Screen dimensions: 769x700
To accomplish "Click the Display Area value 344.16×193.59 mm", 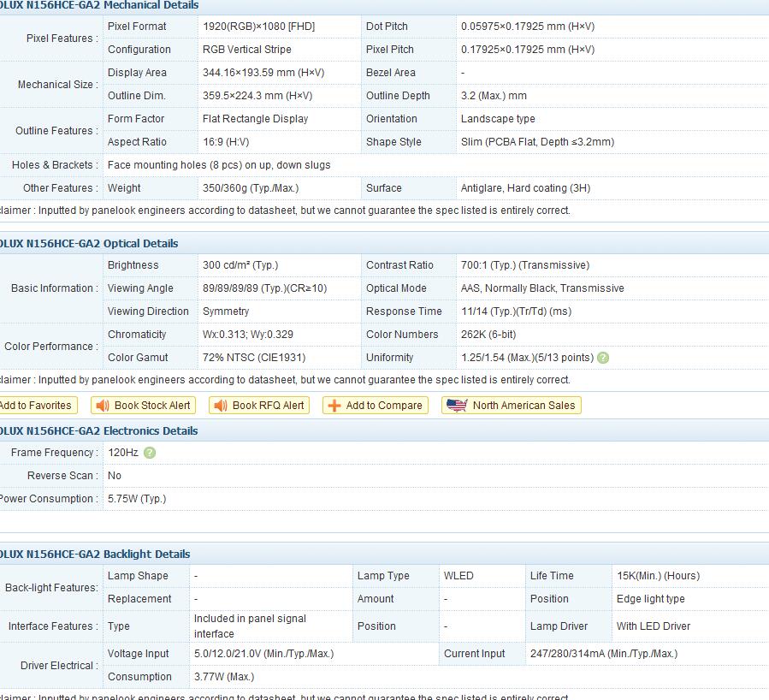I will (x=263, y=73).
